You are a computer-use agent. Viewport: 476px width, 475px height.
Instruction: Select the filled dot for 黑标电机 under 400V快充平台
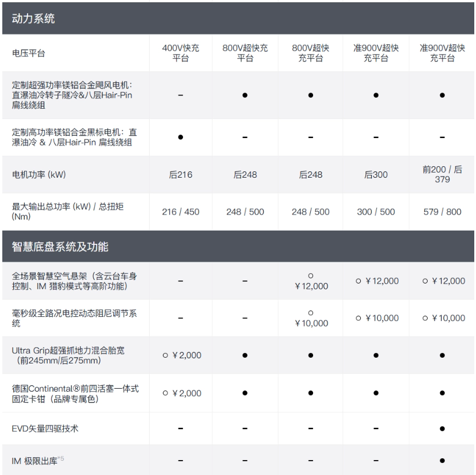coord(181,137)
